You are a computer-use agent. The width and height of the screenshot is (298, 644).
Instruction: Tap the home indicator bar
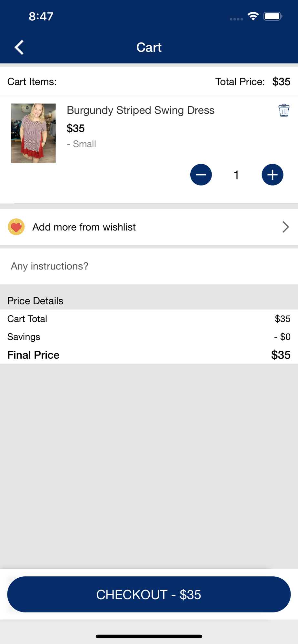[x=149, y=636]
